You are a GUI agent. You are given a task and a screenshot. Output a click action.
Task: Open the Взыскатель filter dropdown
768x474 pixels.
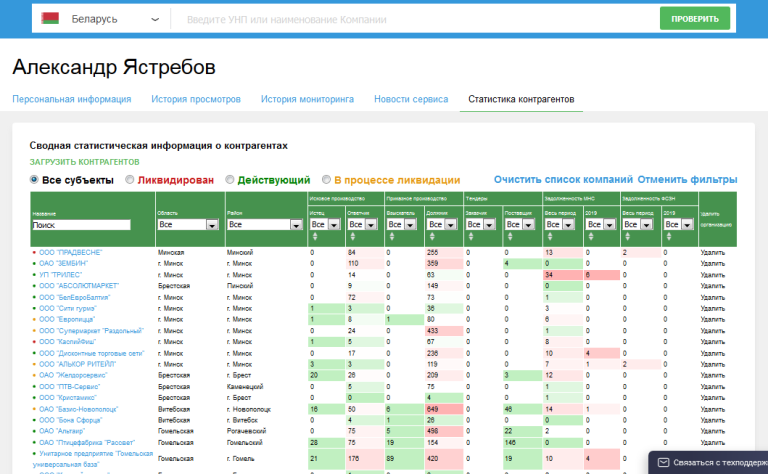click(x=402, y=224)
